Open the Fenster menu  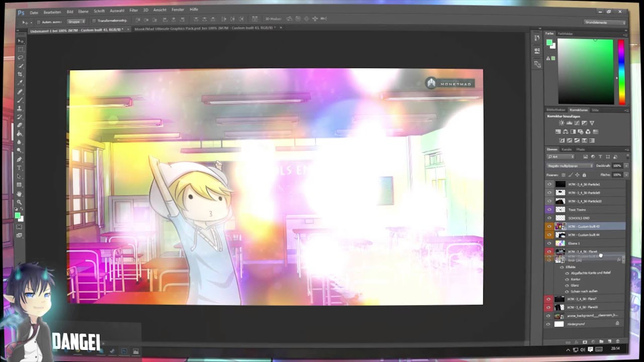pyautogui.click(x=178, y=10)
